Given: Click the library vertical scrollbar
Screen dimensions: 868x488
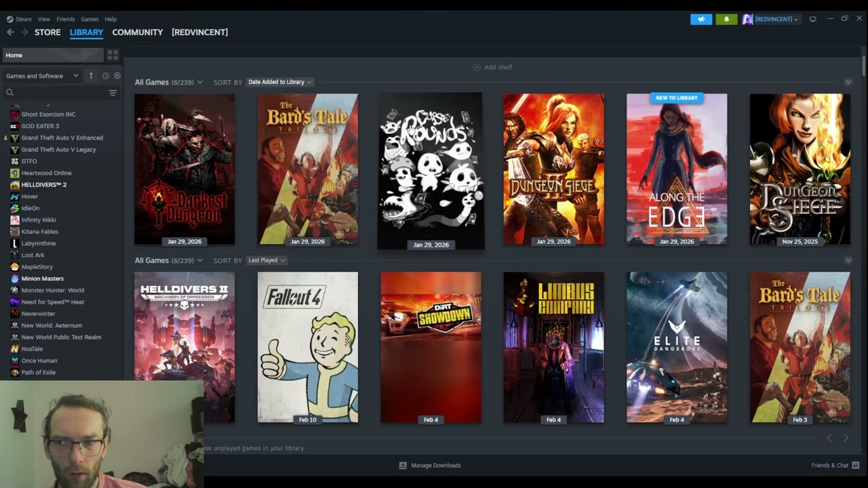Looking at the screenshot, I should pyautogui.click(x=864, y=65).
